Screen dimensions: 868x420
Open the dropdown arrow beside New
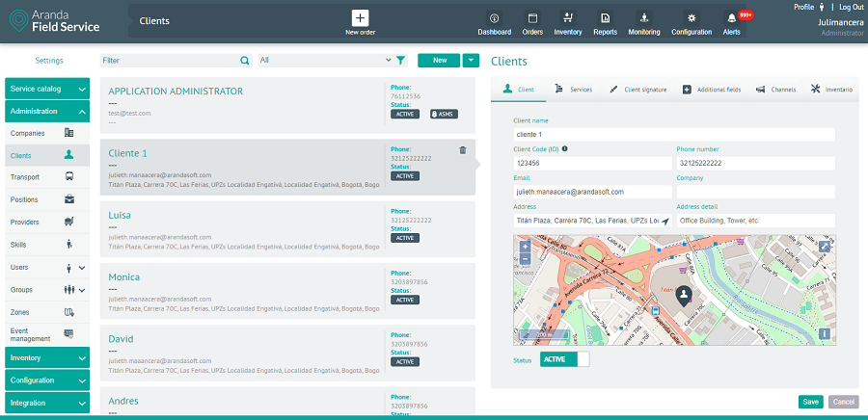(x=471, y=61)
